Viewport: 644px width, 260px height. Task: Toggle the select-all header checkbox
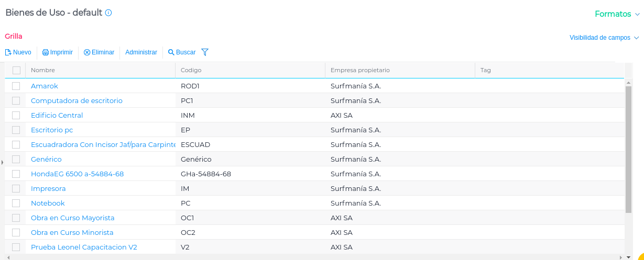click(x=16, y=70)
